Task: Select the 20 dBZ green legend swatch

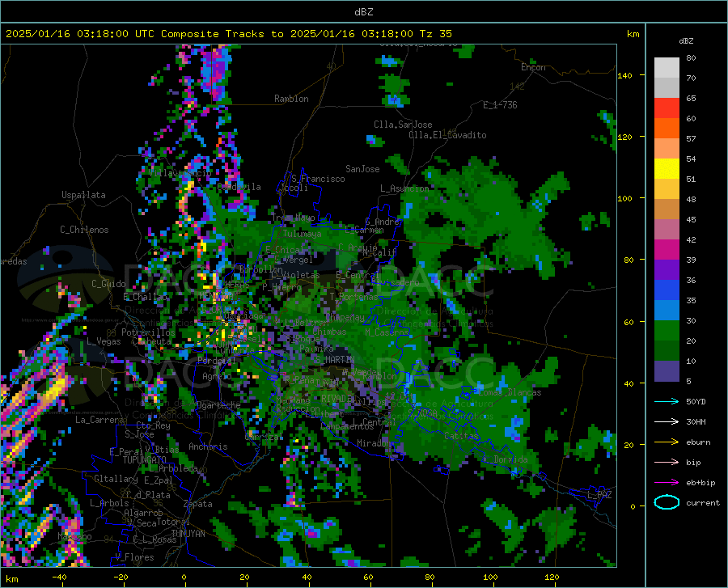Action: [667, 331]
